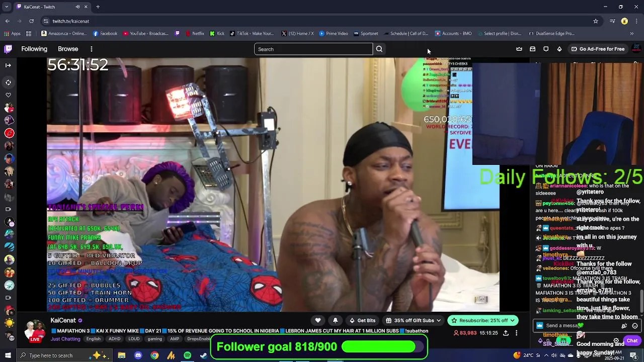This screenshot has width=644, height=362.
Task: Open File Explorer from the taskbar
Action: pos(122,355)
